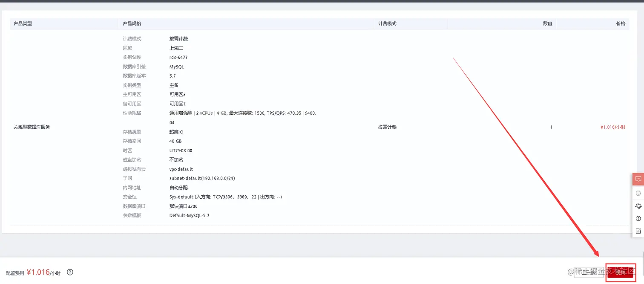644x284 pixels.
Task: Click the MySQL database engine value
Action: point(177,67)
